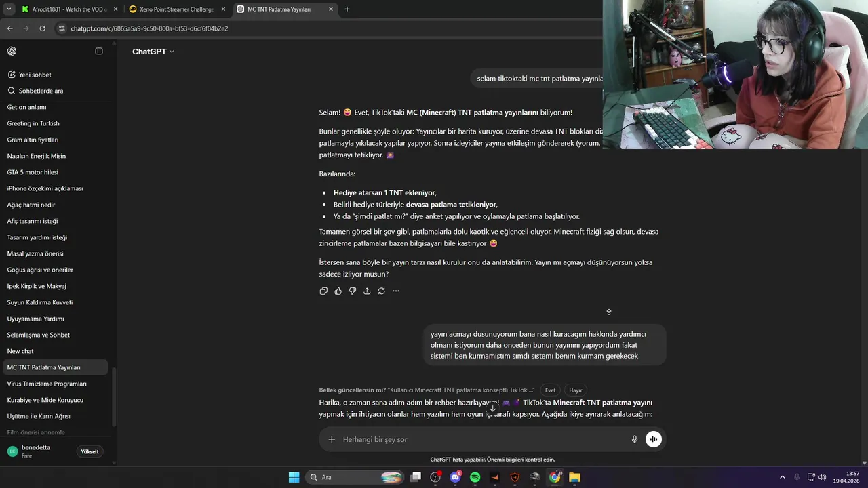Give thumbs up to the response
This screenshot has height=488, width=868.
point(338,291)
